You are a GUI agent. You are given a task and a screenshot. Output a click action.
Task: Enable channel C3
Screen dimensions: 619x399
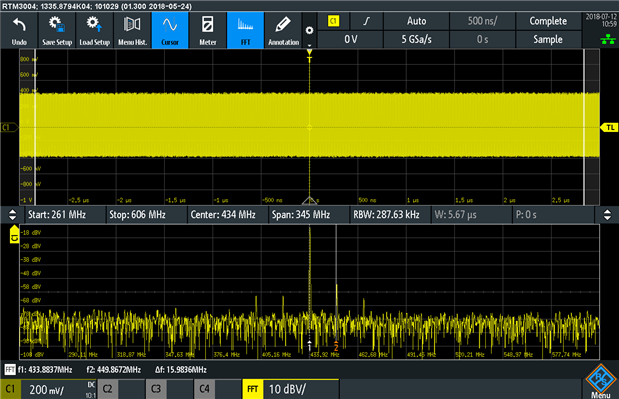tap(156, 389)
